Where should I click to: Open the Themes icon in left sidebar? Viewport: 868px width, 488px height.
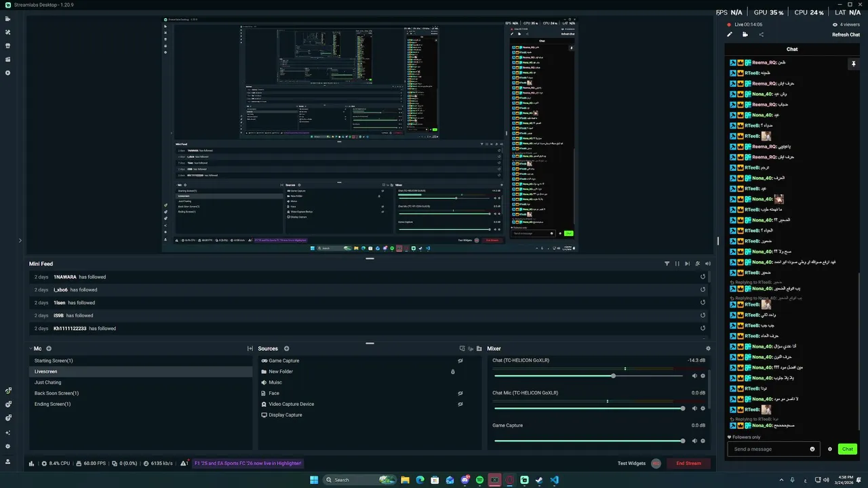(x=8, y=32)
